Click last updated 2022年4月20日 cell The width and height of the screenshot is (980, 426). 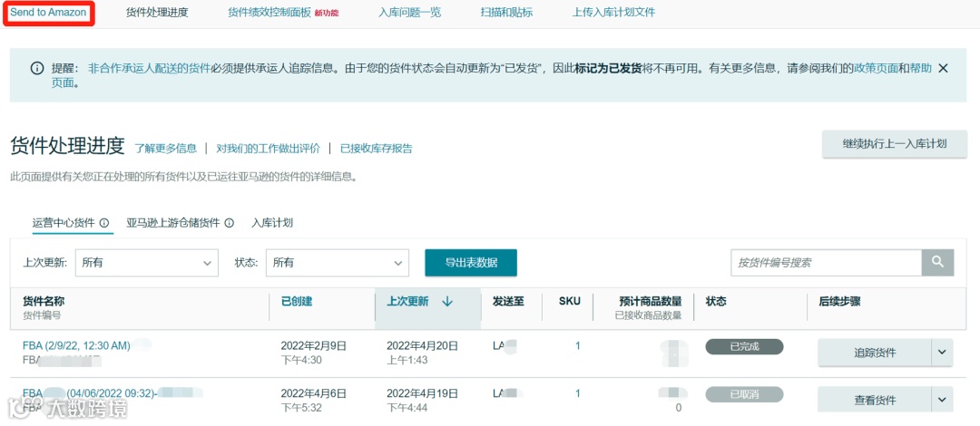(422, 345)
